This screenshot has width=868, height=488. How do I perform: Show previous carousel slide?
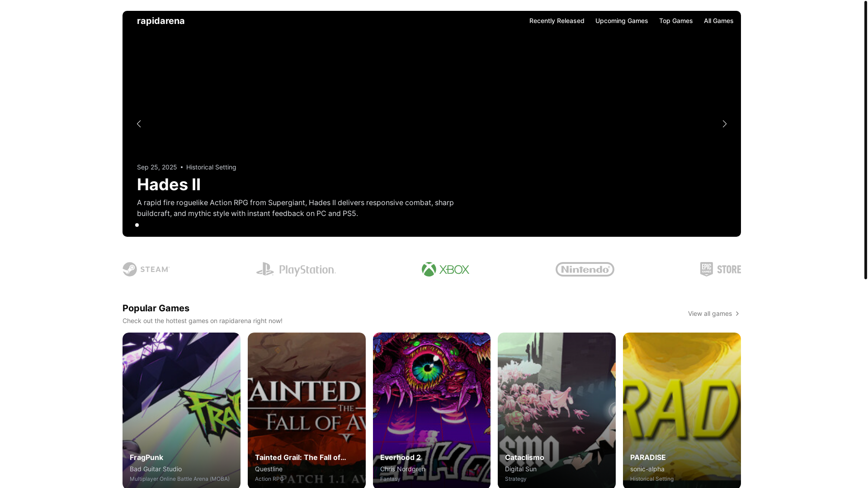tap(139, 124)
